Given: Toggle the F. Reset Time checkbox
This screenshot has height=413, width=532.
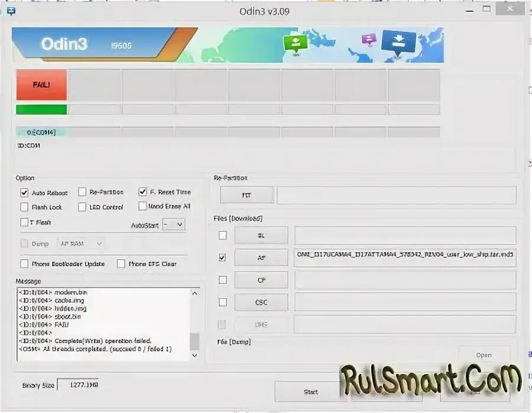Looking at the screenshot, I should coord(142,192).
